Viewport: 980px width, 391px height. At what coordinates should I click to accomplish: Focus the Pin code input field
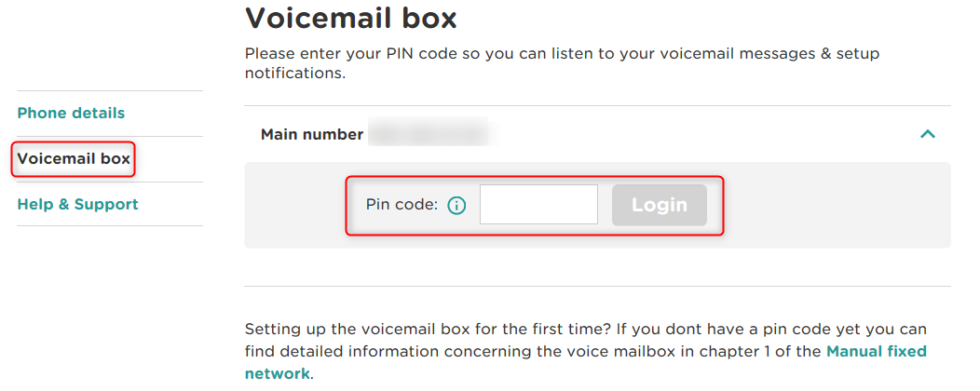point(538,205)
